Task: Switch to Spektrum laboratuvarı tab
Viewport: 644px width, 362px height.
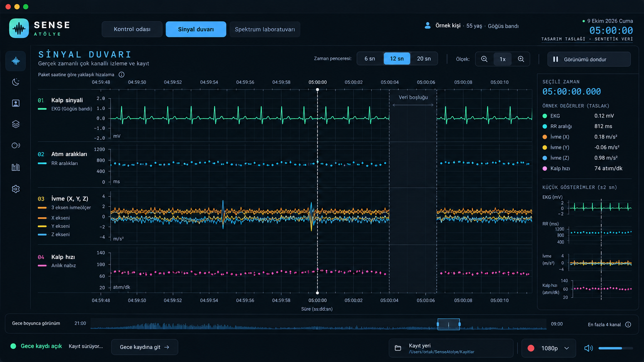Action: click(x=265, y=29)
